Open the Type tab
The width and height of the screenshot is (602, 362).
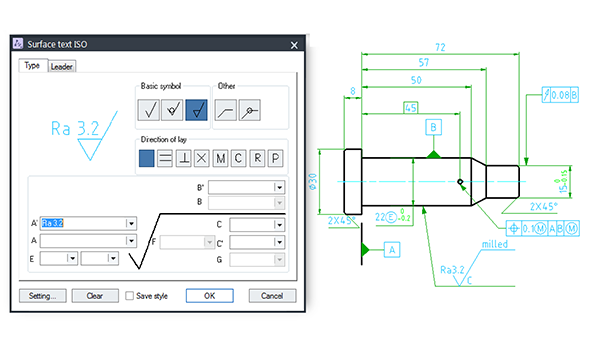pyautogui.click(x=33, y=65)
